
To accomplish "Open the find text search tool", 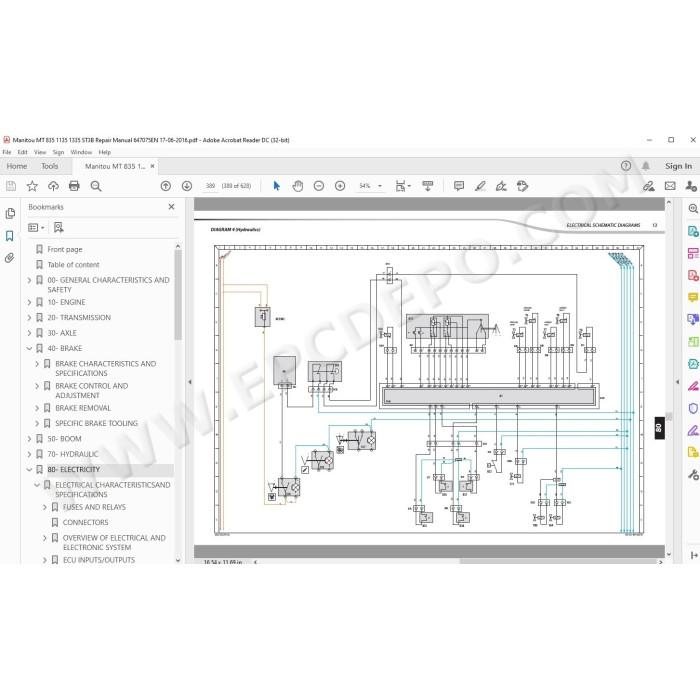I will coord(96,186).
